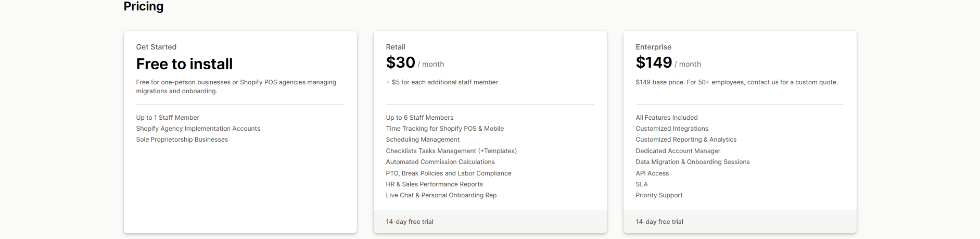The image size is (980, 239).
Task: Click '+ $5 for each additional staff member'
Action: point(442,82)
